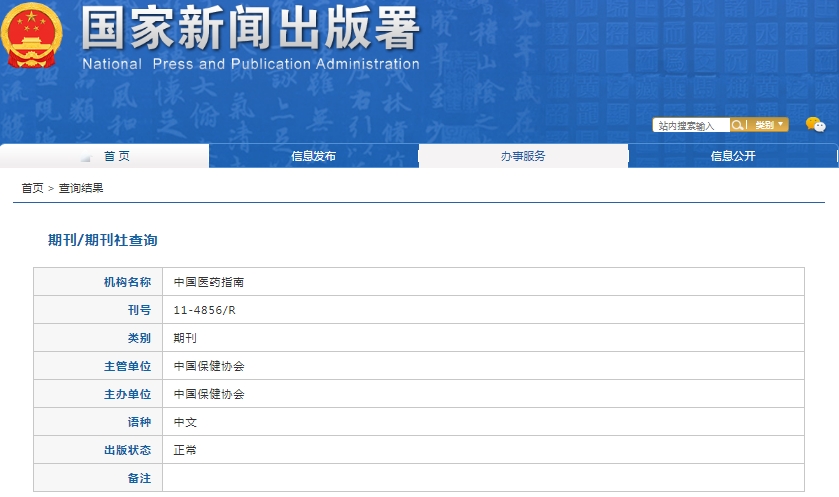Click 查询结果 in the breadcrumb
This screenshot has width=839, height=497.
tap(81, 188)
